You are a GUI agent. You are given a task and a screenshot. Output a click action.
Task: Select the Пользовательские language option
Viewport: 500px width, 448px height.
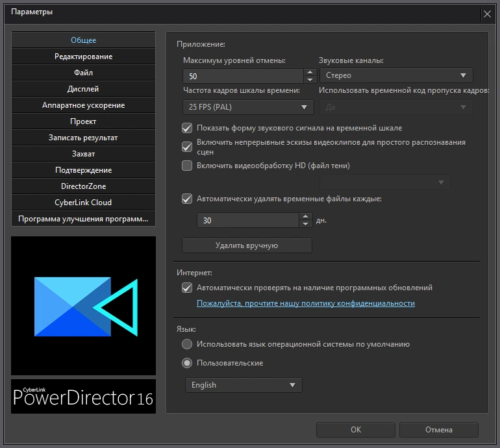tap(187, 363)
